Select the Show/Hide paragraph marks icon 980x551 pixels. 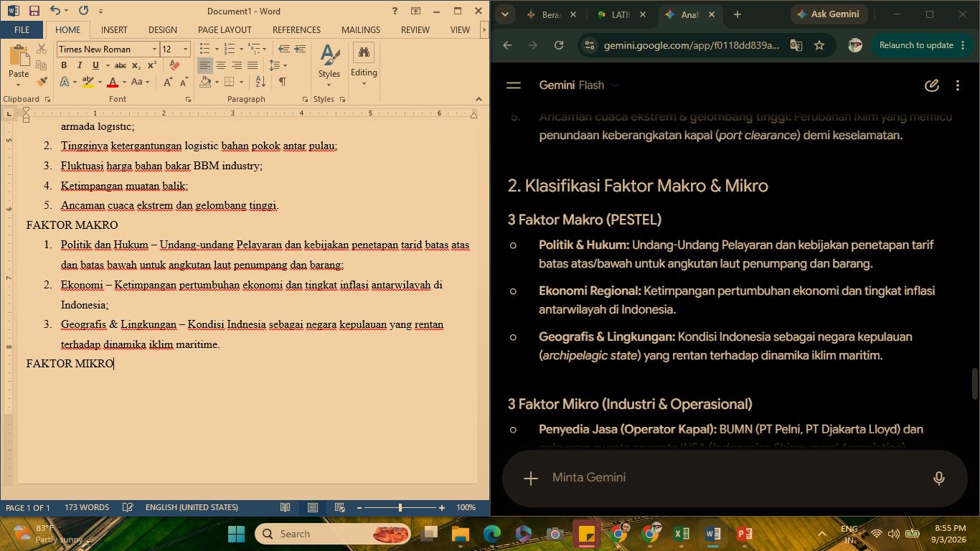tap(283, 82)
